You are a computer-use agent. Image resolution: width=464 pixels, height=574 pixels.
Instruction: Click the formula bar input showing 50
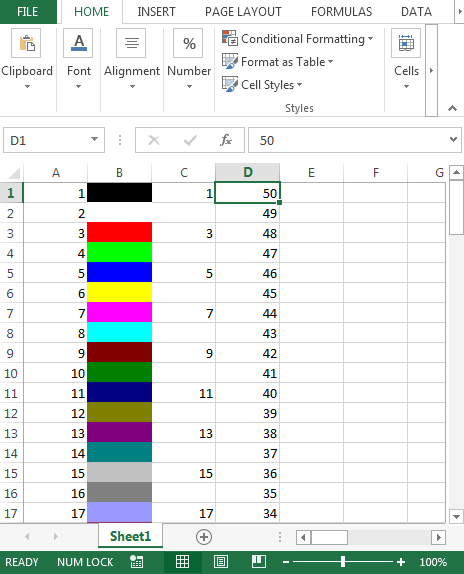[349, 140]
